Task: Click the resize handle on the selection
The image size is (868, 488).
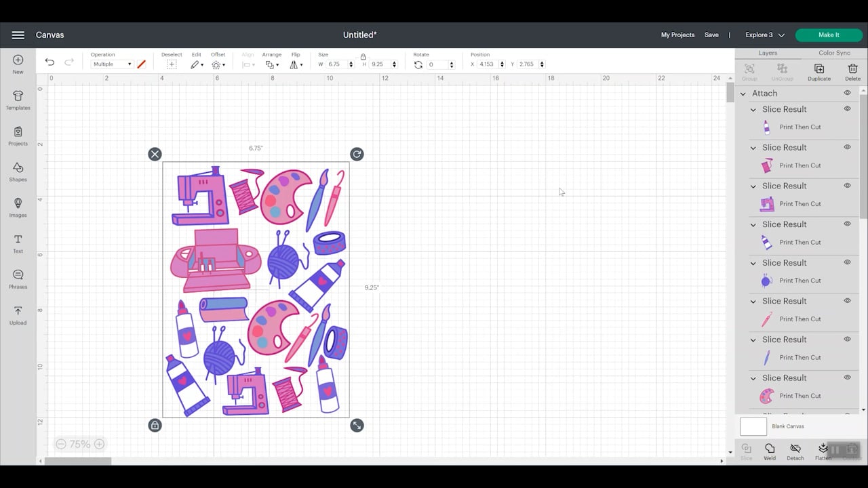Action: tap(357, 425)
